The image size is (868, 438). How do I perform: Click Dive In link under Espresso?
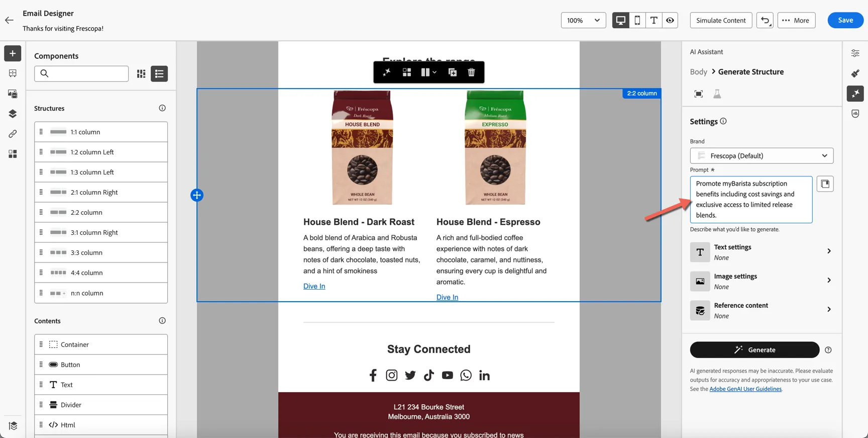pyautogui.click(x=447, y=297)
